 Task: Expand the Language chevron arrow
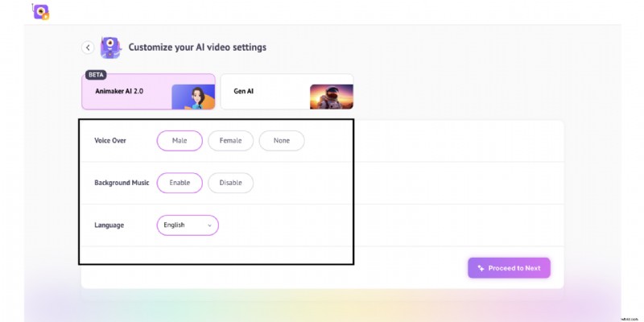209,225
